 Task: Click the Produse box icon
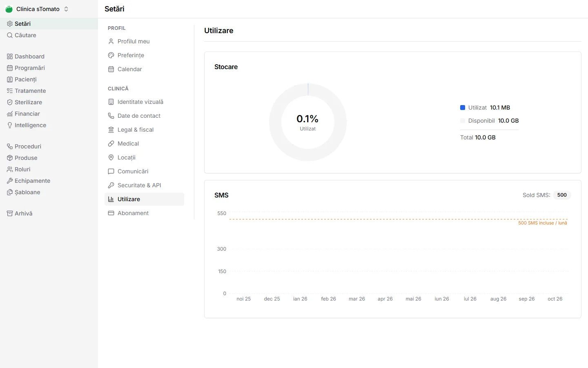point(10,158)
